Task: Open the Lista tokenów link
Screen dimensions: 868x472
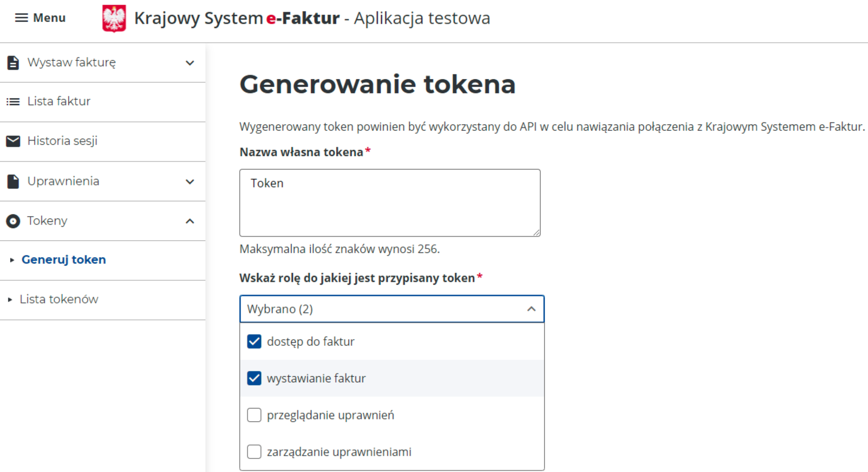Action: click(59, 299)
